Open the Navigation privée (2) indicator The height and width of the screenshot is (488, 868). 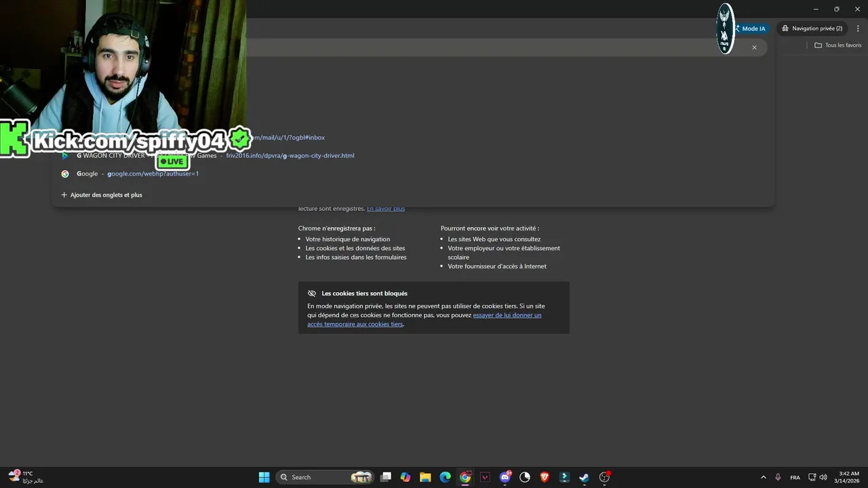click(x=812, y=28)
